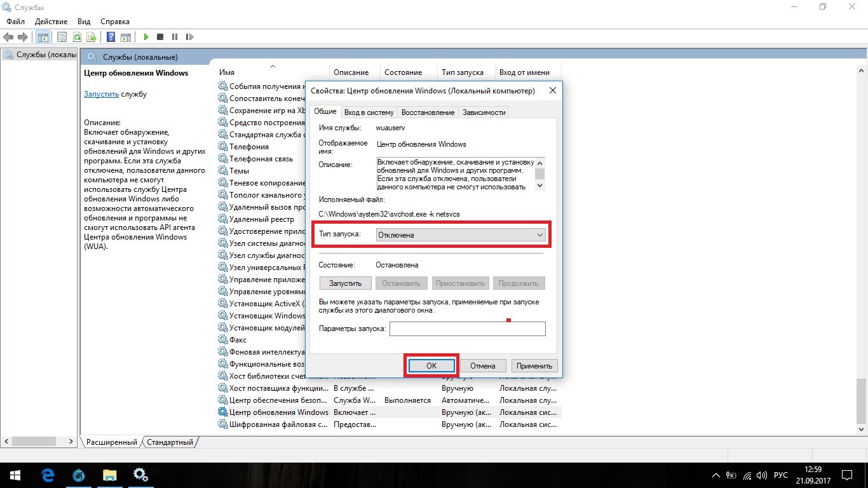Open the Вид menu
Viewport: 868px width, 488px height.
(x=84, y=22)
